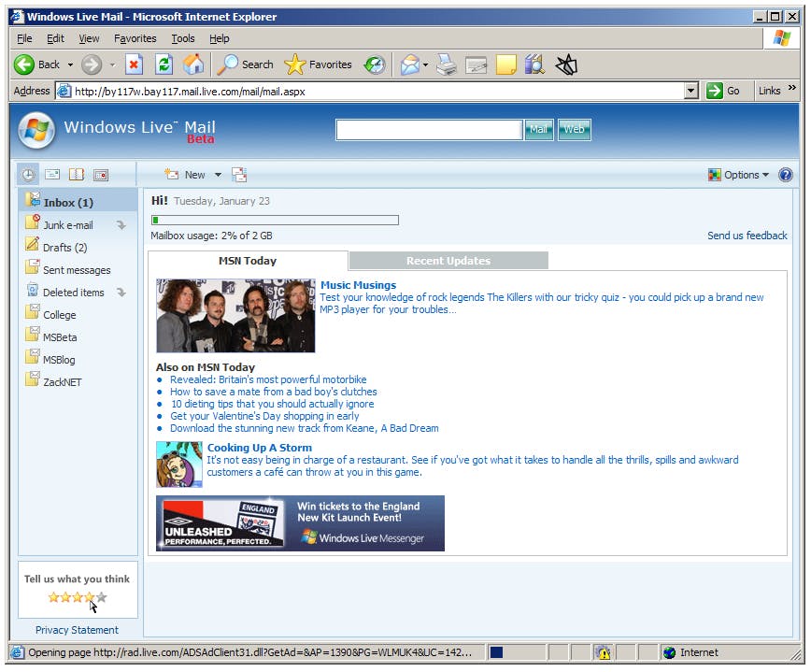This screenshot has height=672, width=811.
Task: Expand the Junk e-mail folder arrow
Action: (x=121, y=224)
